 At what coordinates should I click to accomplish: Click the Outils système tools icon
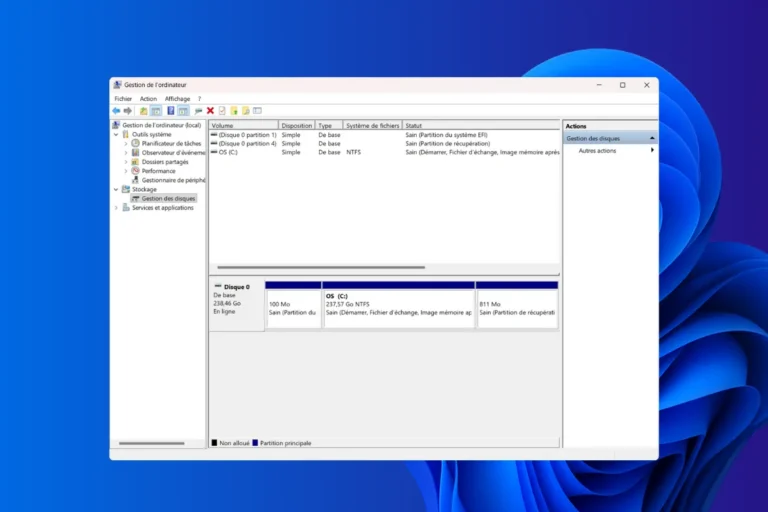click(x=126, y=134)
